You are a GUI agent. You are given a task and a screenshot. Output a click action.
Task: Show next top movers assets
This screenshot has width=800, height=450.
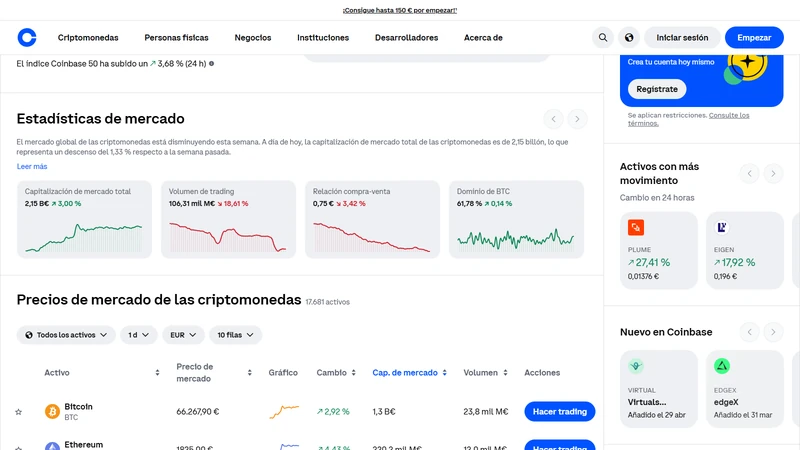point(773,173)
